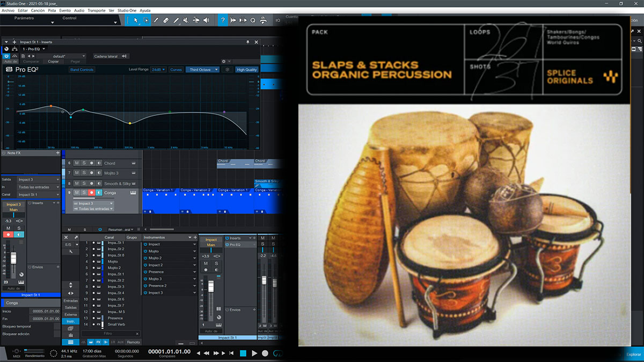Add a send in Envíos section
This screenshot has height=362, width=644.
coord(58,267)
